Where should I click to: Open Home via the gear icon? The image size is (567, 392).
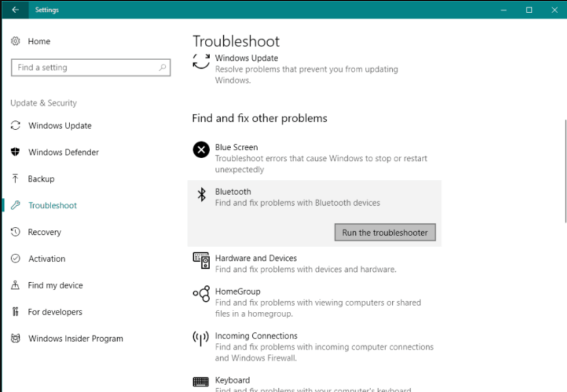coord(16,41)
